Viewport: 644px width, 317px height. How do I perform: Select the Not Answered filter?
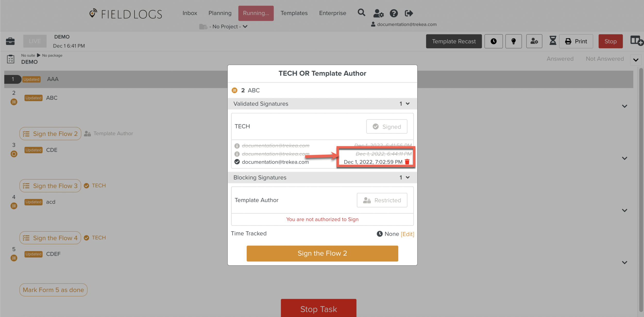coord(605,59)
